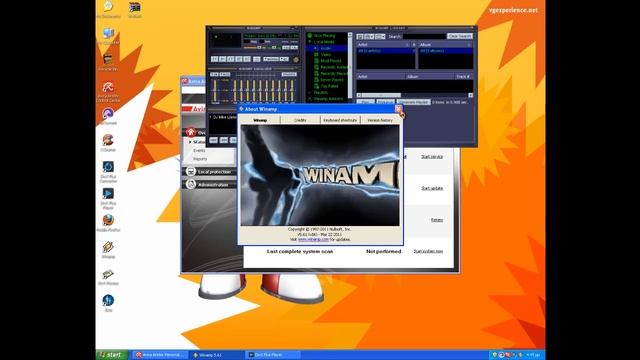Toggle equalizer AUTO button
This screenshot has height=360, width=640.
coord(225,74)
